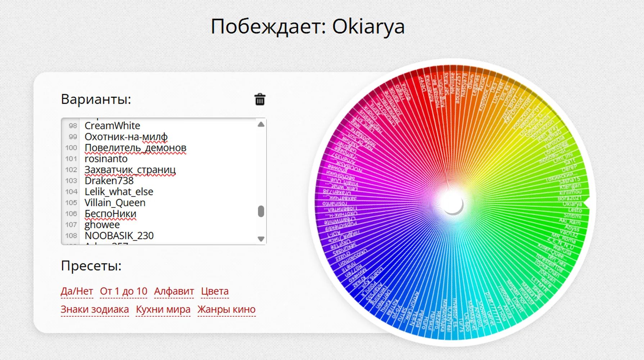Click line number 105 in the gutter

[71, 203]
